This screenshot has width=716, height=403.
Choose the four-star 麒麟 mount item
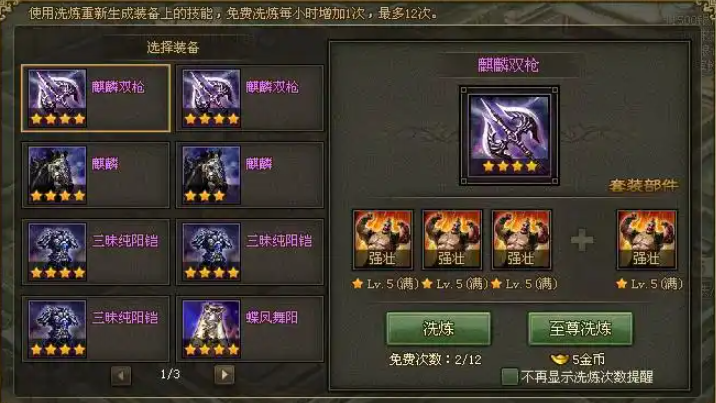pos(96,175)
